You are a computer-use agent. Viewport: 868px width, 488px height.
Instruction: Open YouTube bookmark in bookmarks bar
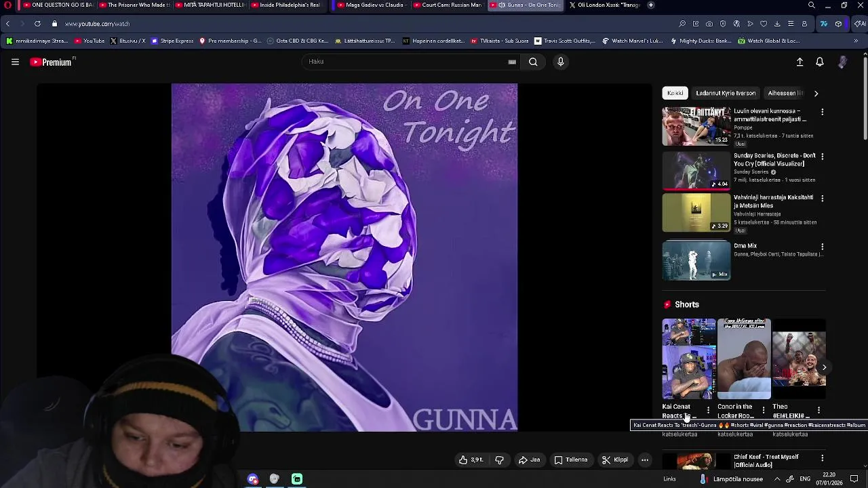tap(90, 41)
